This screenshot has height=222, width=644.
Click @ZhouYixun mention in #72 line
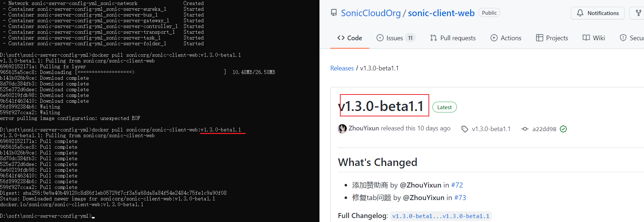(x=420, y=185)
